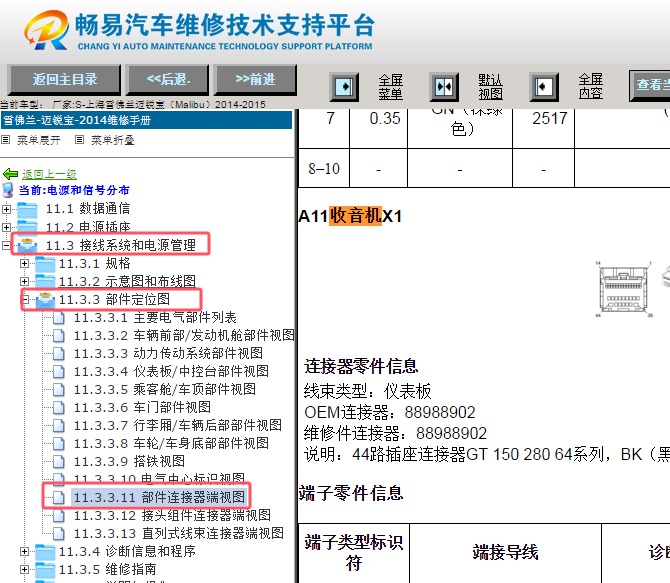Open 11.3.3.5 乘客舱/车顶部件视图
Screen dimensions: 670x583
point(165,389)
